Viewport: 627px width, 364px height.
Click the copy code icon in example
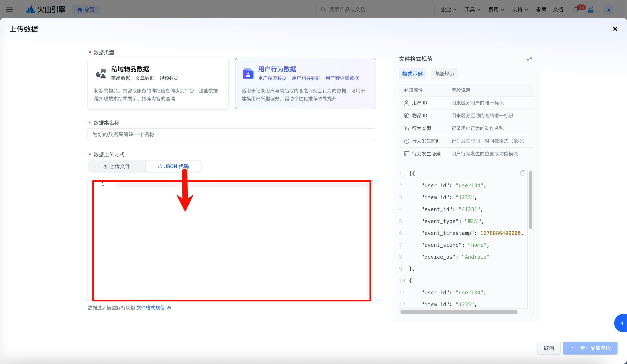[x=522, y=173]
